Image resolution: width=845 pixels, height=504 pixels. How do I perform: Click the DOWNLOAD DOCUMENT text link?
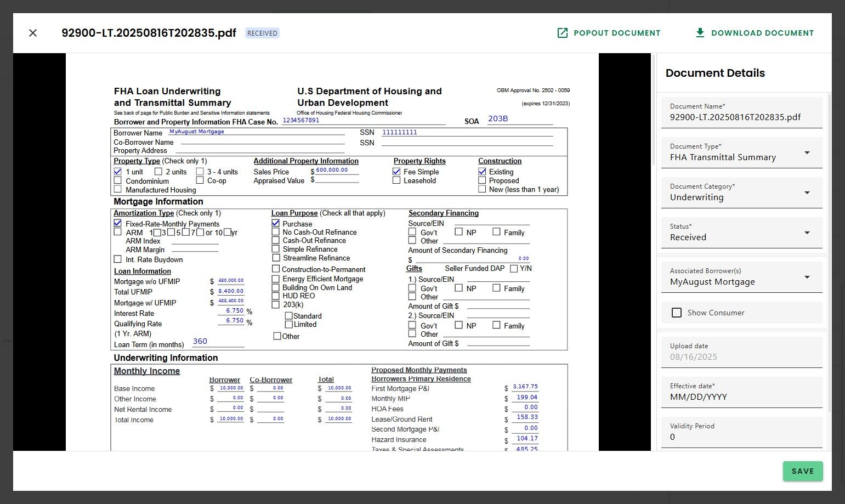tap(762, 33)
